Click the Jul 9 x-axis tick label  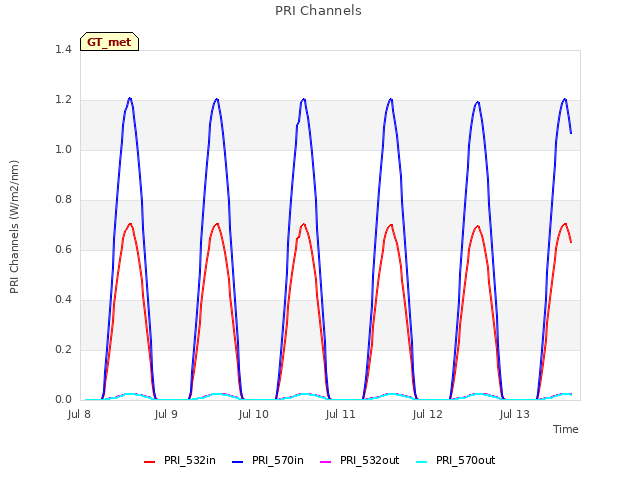166,415
